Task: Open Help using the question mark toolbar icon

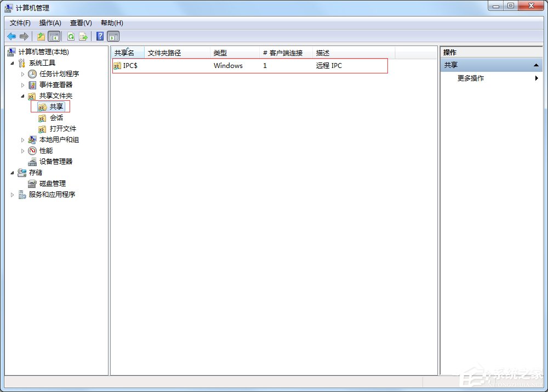Action: click(x=99, y=36)
